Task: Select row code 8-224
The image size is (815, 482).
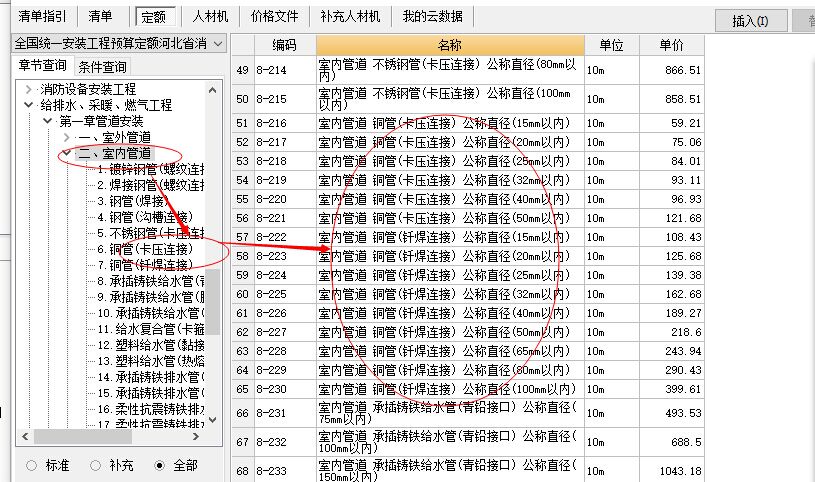Action: coord(272,275)
